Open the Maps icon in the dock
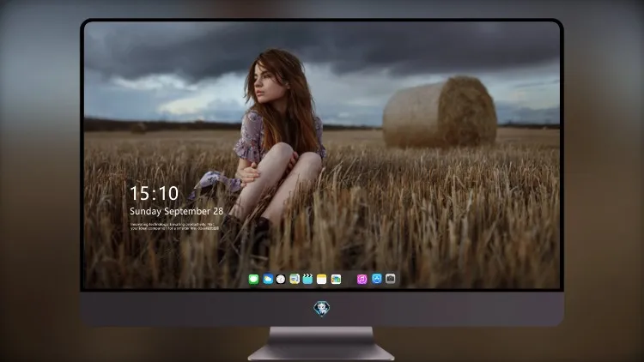Image resolution: width=644 pixels, height=362 pixels. [x=295, y=279]
